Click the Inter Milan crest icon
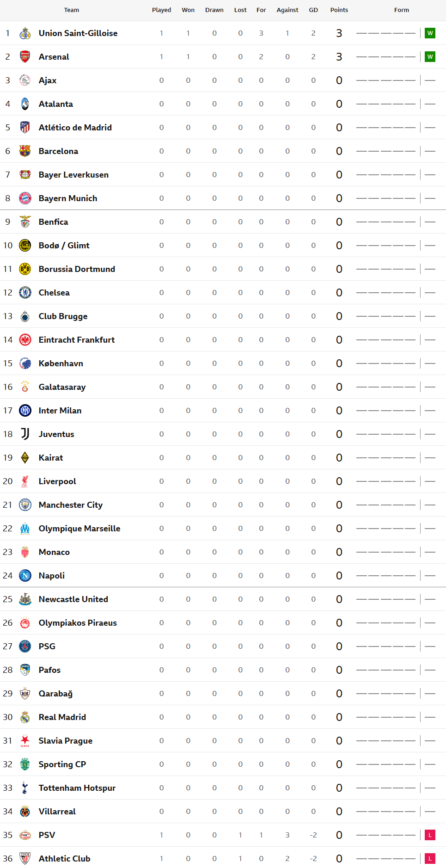Viewport: 446px width, 868px height. click(25, 411)
